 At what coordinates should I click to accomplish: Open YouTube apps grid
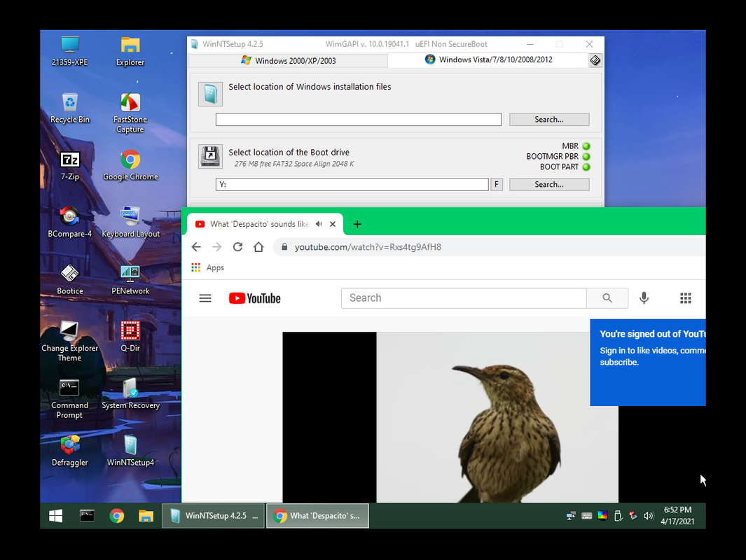(685, 298)
